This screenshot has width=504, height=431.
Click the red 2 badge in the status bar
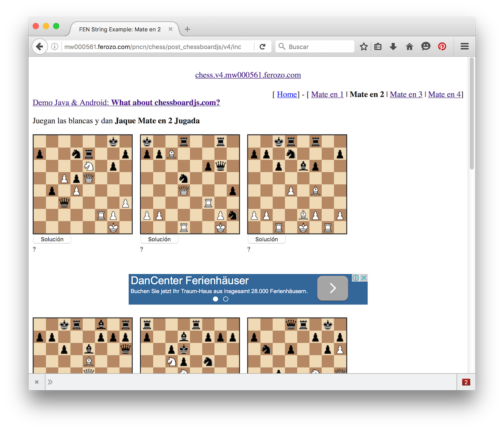466,382
